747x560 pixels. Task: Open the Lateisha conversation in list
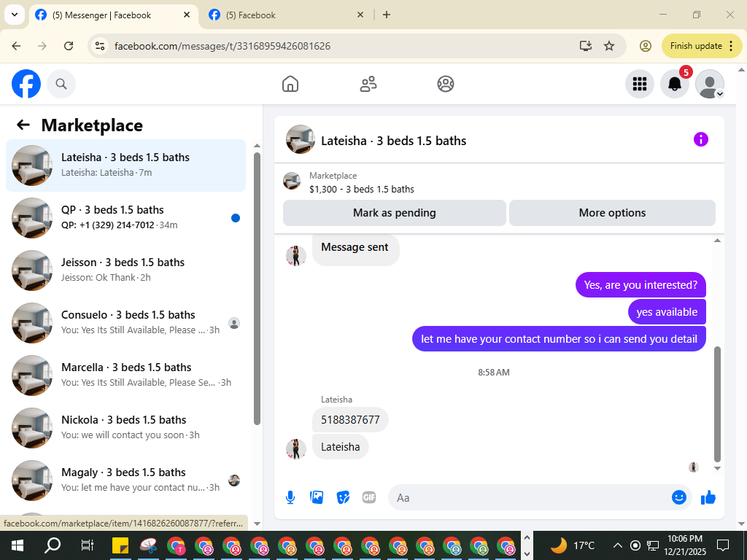pyautogui.click(x=125, y=166)
